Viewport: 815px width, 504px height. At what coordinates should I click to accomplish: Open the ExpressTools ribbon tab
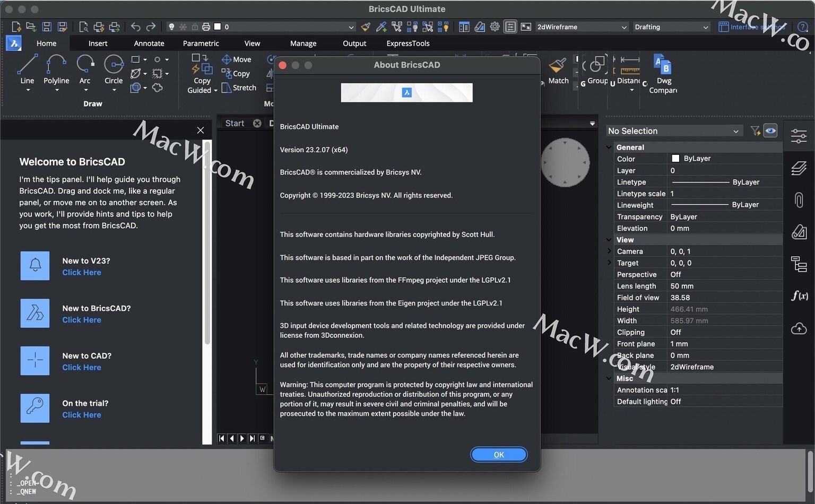click(408, 44)
